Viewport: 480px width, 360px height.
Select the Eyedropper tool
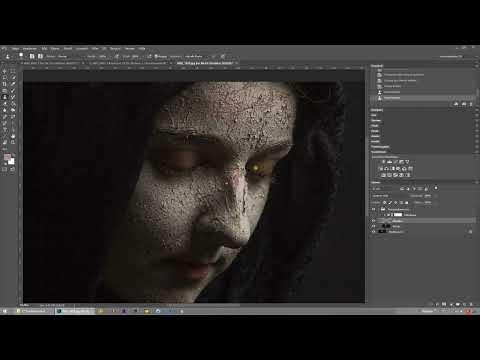[13, 84]
